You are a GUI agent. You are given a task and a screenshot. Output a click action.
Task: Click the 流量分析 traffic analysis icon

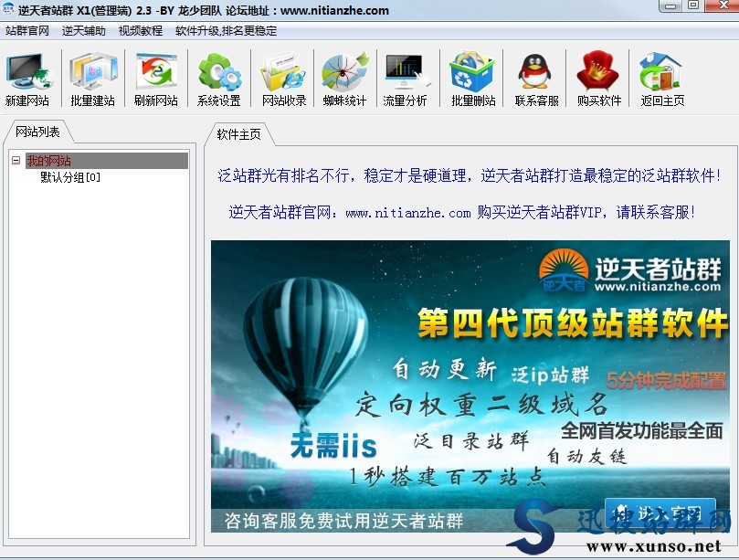tap(406, 79)
